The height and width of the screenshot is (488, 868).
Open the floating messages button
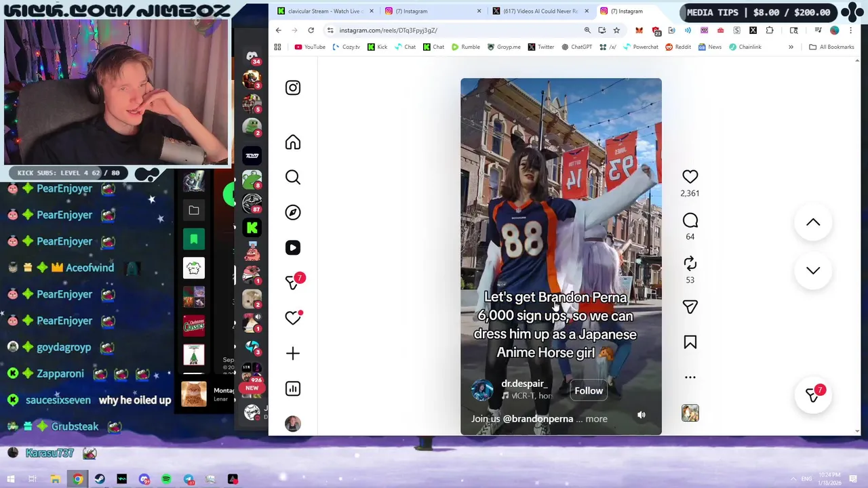(812, 394)
